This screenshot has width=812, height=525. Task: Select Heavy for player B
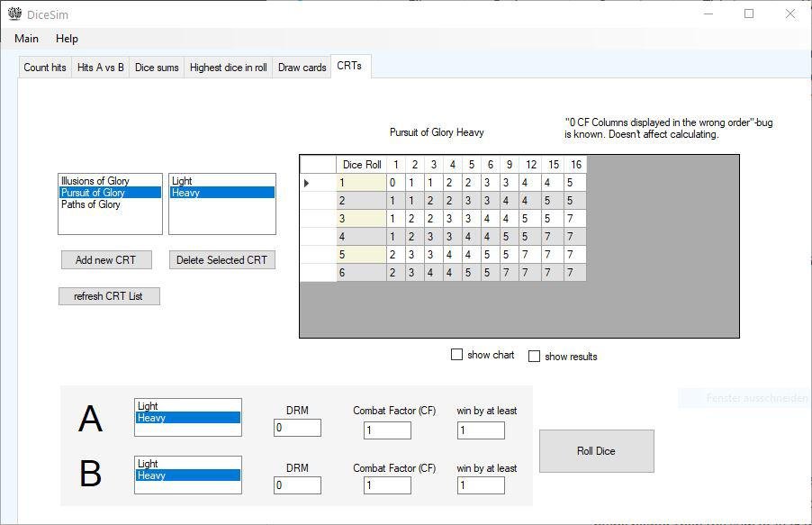[x=187, y=475]
